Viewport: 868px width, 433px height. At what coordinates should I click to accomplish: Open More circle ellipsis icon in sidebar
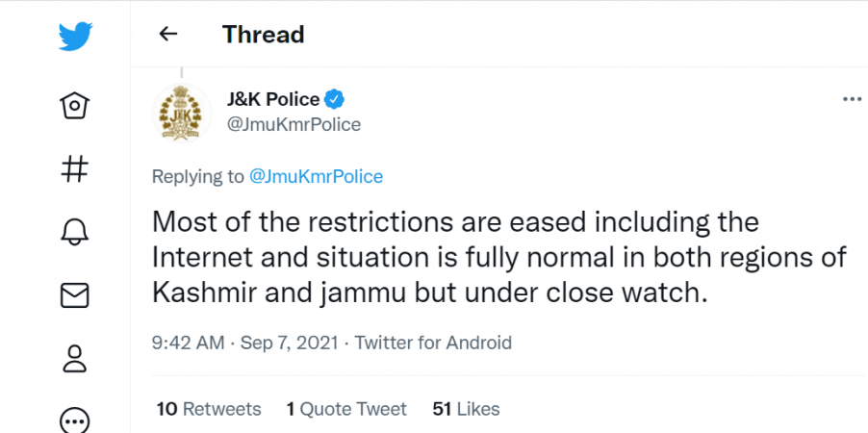[x=74, y=421]
